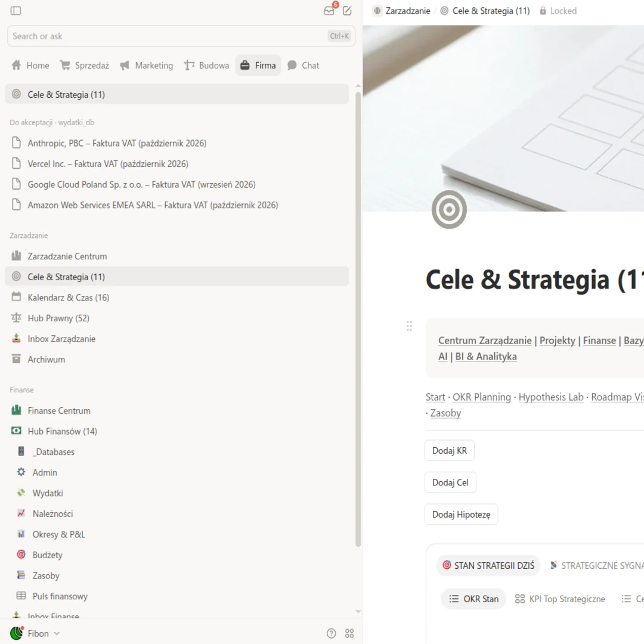Click the Dodaj Cel button

pos(451,482)
